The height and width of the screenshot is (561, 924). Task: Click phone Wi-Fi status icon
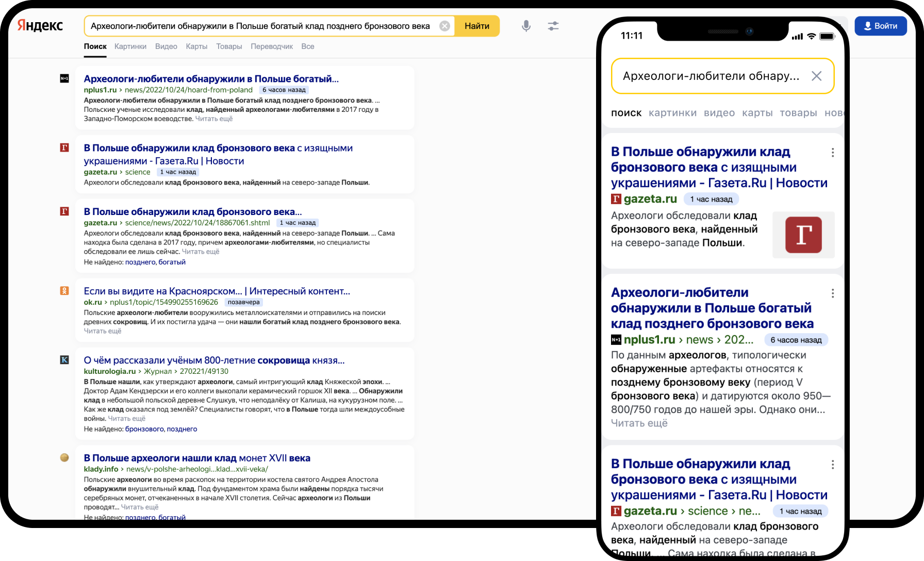click(x=812, y=36)
